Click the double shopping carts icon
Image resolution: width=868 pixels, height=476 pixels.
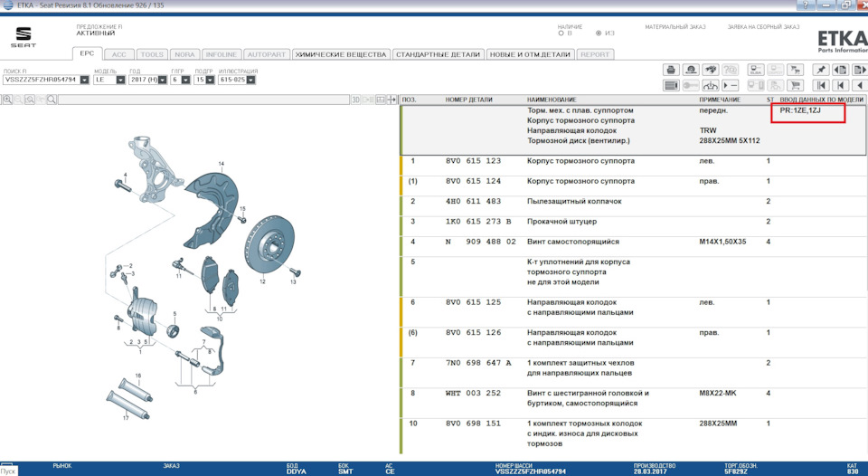[796, 70]
